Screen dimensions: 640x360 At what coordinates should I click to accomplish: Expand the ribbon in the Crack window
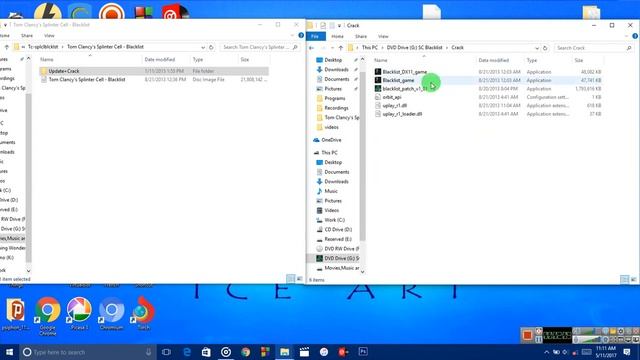627,36
